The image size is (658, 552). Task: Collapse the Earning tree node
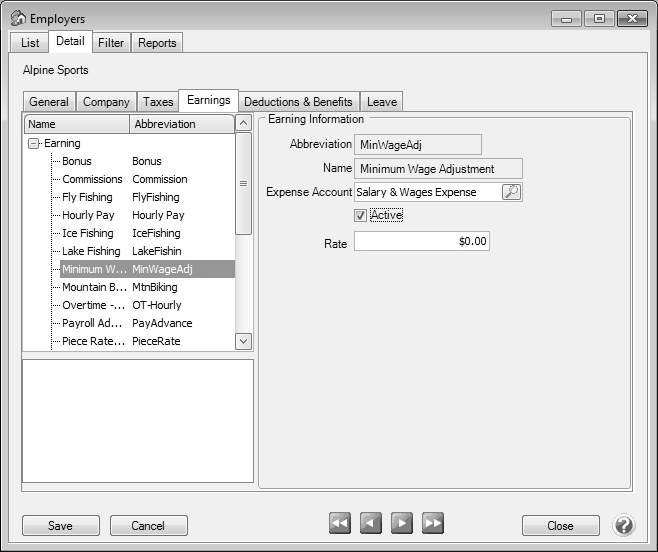click(x=33, y=143)
